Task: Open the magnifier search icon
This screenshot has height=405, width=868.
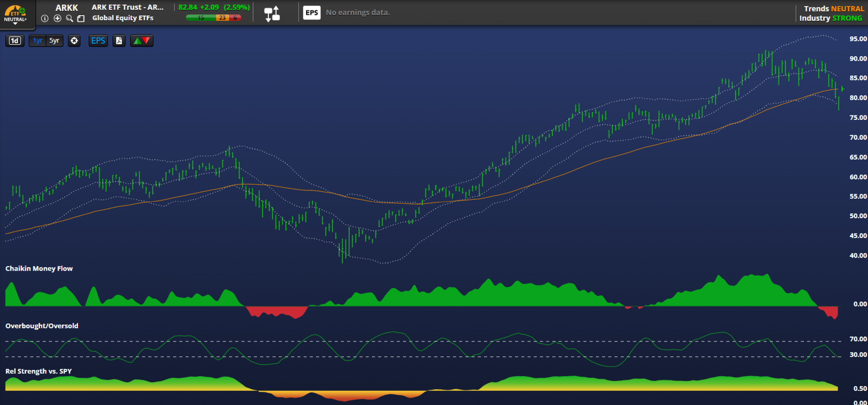Action: pos(69,19)
